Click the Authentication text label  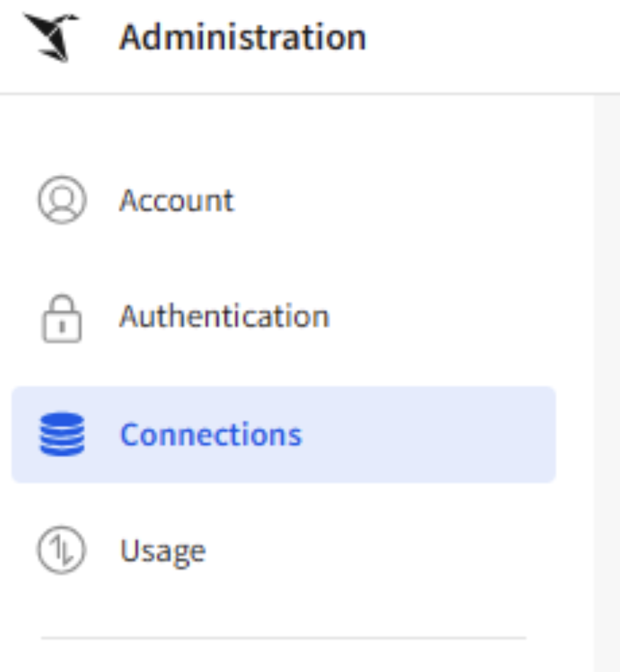tap(224, 317)
